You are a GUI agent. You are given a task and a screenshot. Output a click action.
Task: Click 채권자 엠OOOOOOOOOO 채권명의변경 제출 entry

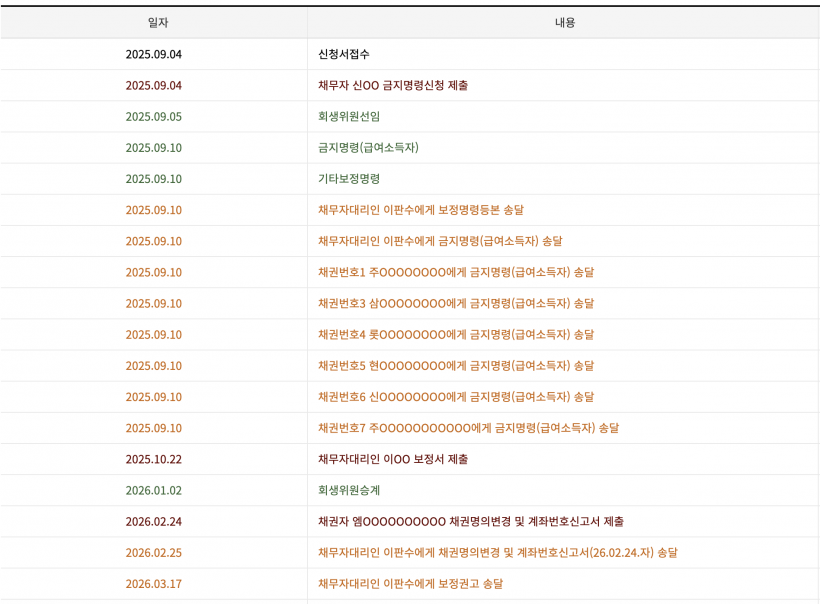(471, 521)
